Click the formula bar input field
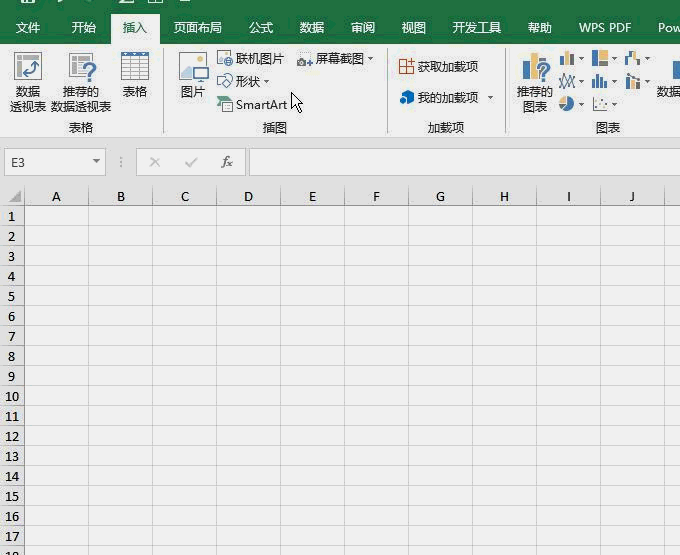This screenshot has width=680, height=555. pyautogui.click(x=460, y=162)
